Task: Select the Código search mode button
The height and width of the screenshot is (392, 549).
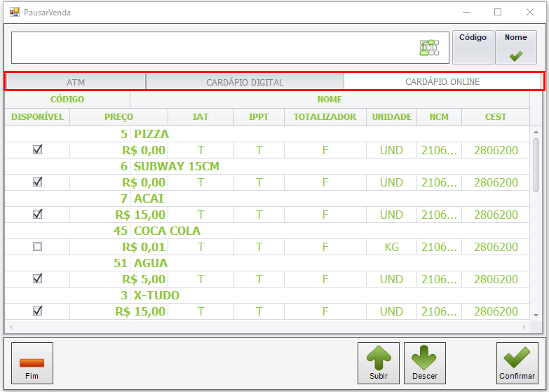Action: point(473,48)
